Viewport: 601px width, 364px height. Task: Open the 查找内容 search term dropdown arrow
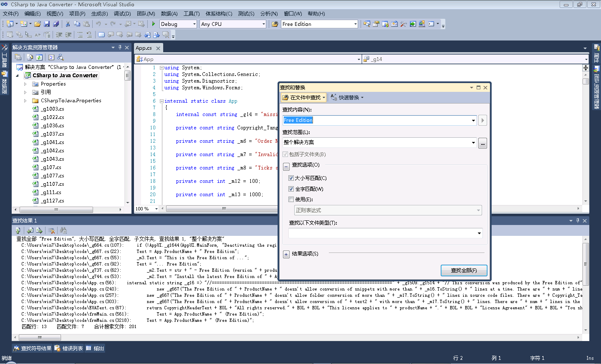[x=473, y=121]
